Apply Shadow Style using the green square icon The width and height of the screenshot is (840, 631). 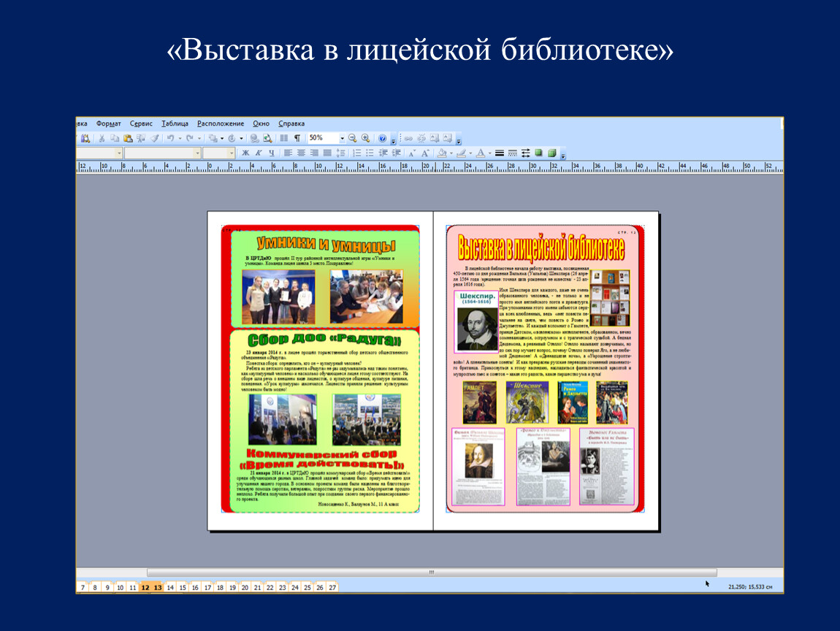pos(539,153)
